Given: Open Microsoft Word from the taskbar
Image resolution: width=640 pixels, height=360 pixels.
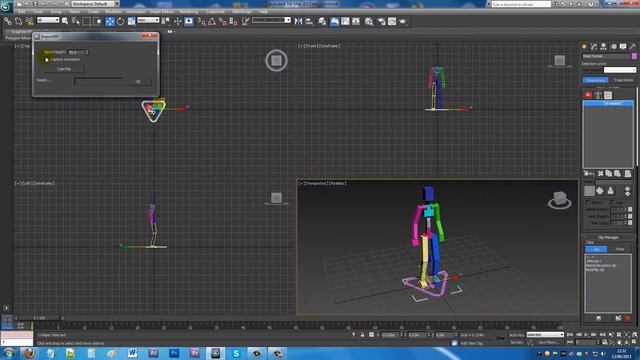Looking at the screenshot, I should point(132,353).
